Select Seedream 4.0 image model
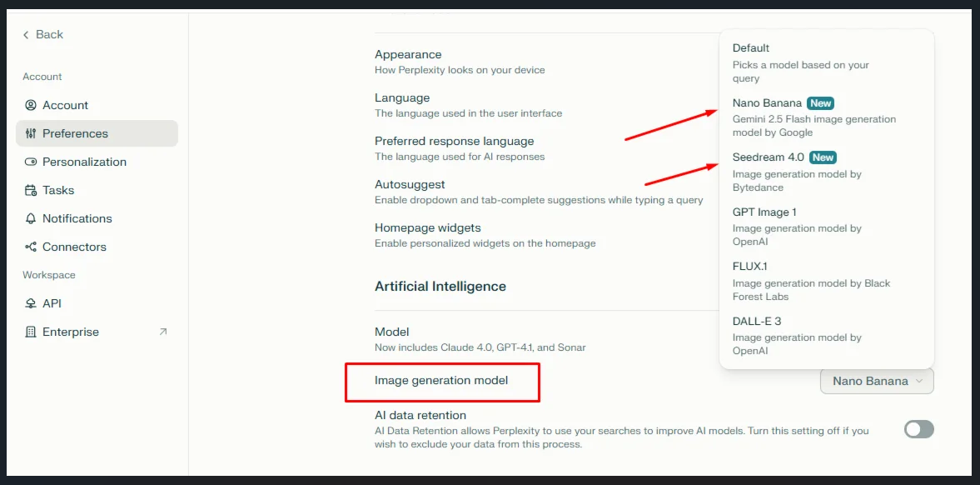This screenshot has height=485, width=980. pos(768,157)
